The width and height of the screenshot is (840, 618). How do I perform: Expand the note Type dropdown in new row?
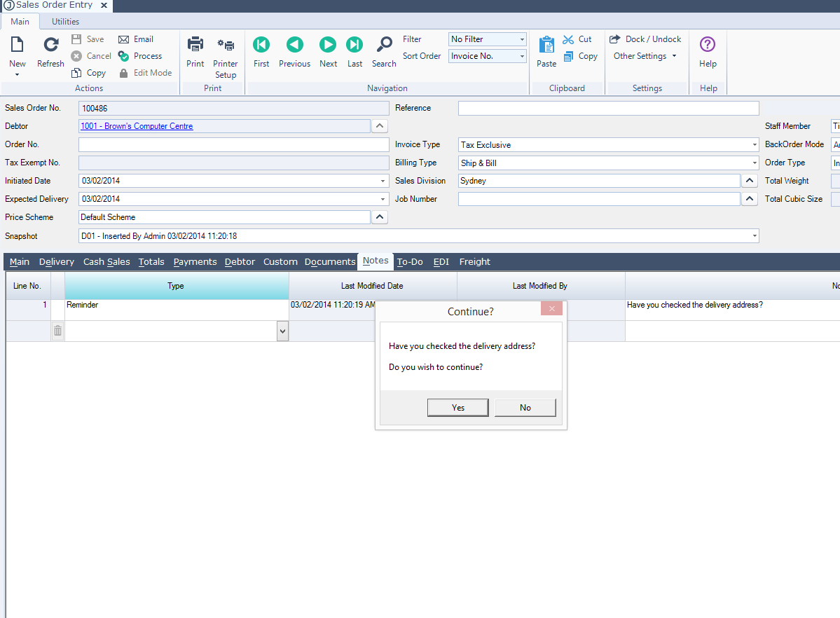click(282, 331)
